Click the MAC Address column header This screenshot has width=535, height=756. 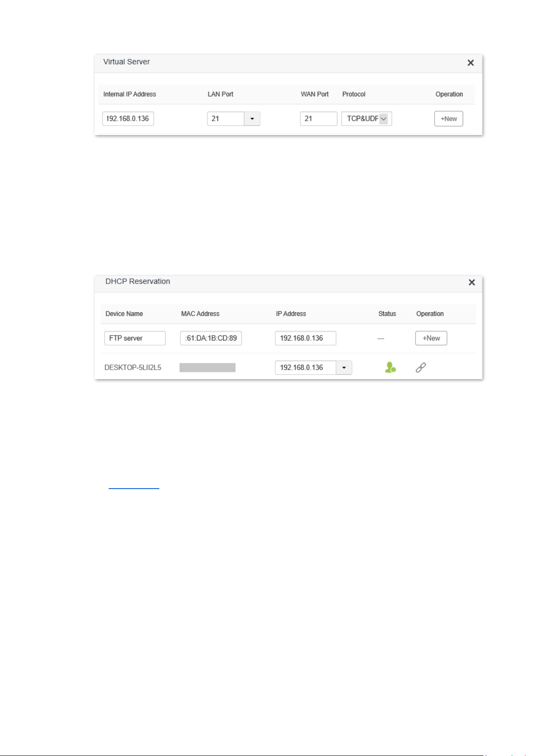point(200,314)
